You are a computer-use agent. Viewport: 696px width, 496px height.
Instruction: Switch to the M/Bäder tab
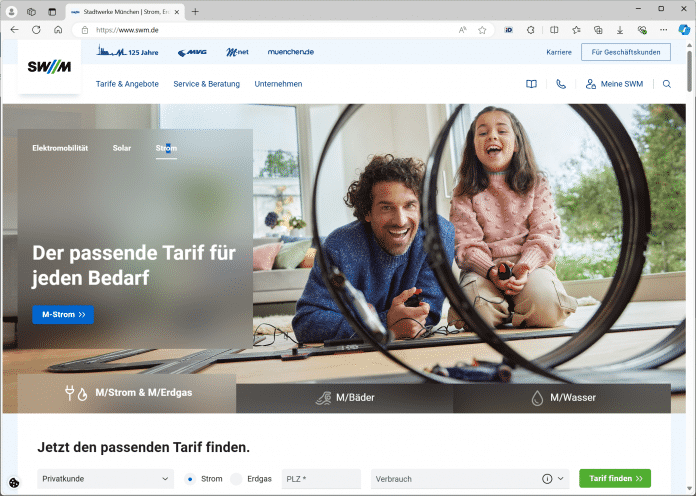pos(344,397)
